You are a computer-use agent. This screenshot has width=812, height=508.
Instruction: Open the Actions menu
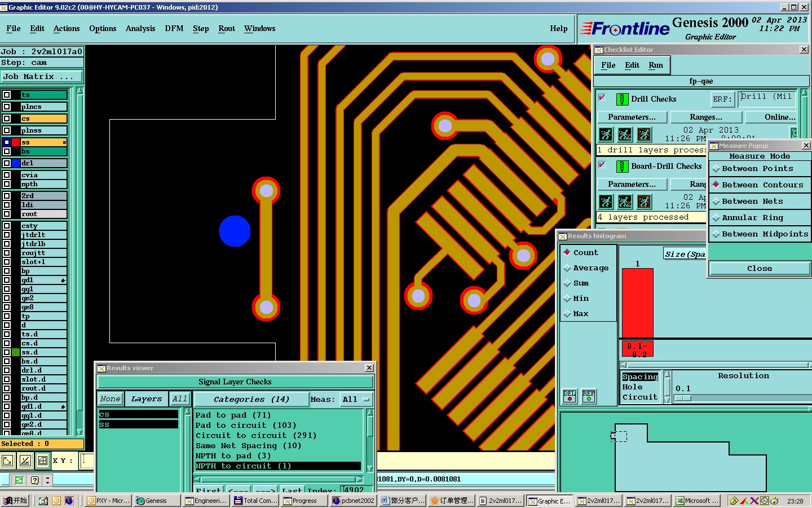point(67,29)
